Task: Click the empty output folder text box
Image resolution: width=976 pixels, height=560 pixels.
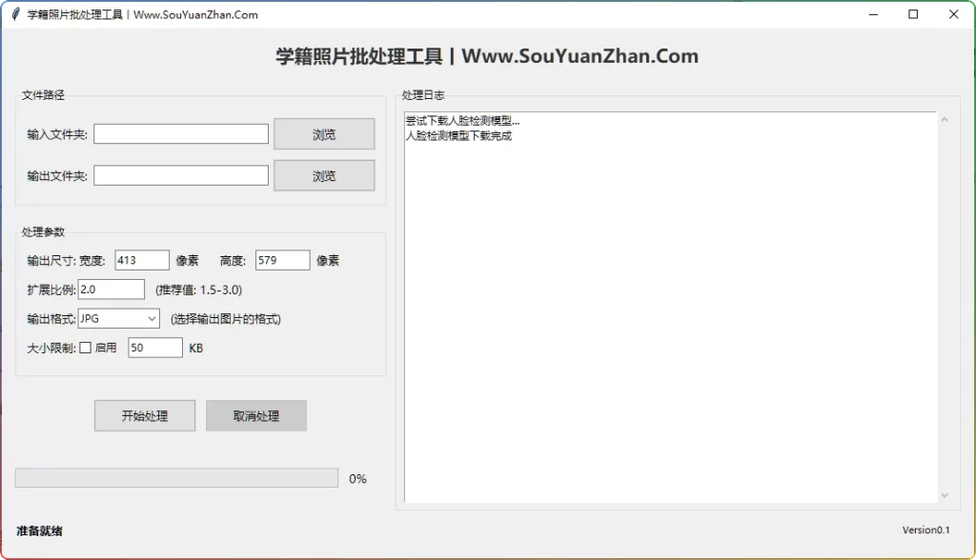Action: [x=181, y=175]
